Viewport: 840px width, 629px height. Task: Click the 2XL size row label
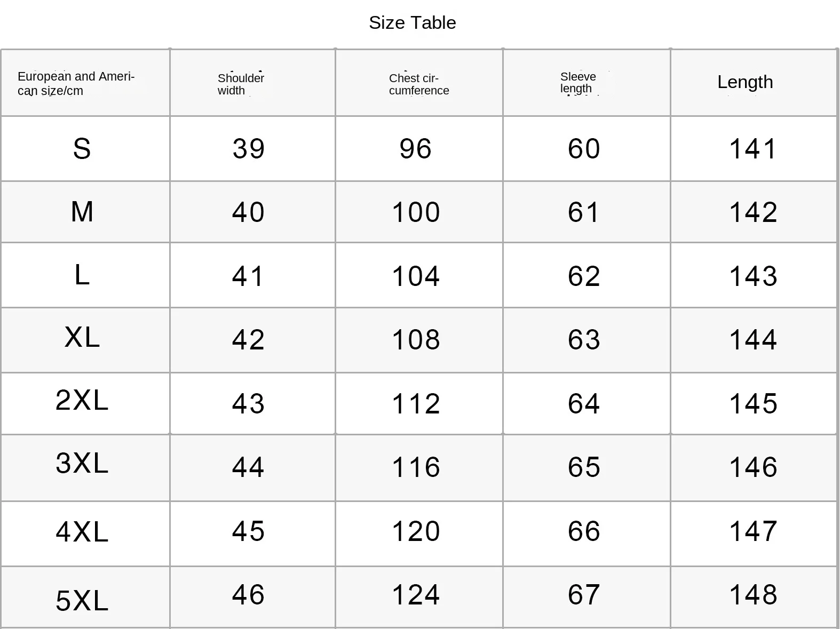point(82,400)
